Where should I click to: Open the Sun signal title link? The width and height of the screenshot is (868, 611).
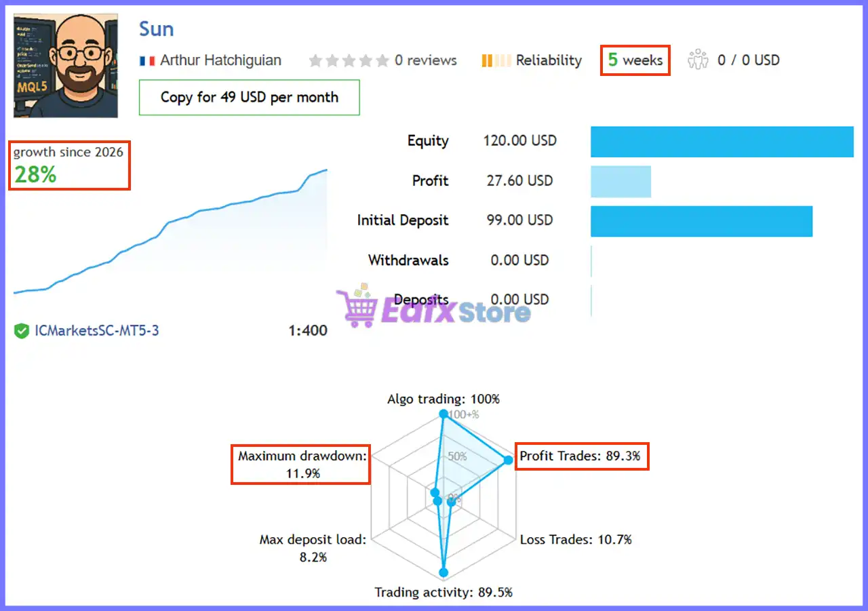tap(157, 29)
